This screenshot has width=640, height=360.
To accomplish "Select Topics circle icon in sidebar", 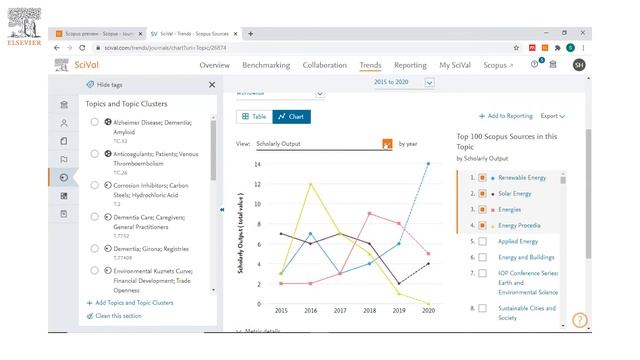I will tap(64, 178).
